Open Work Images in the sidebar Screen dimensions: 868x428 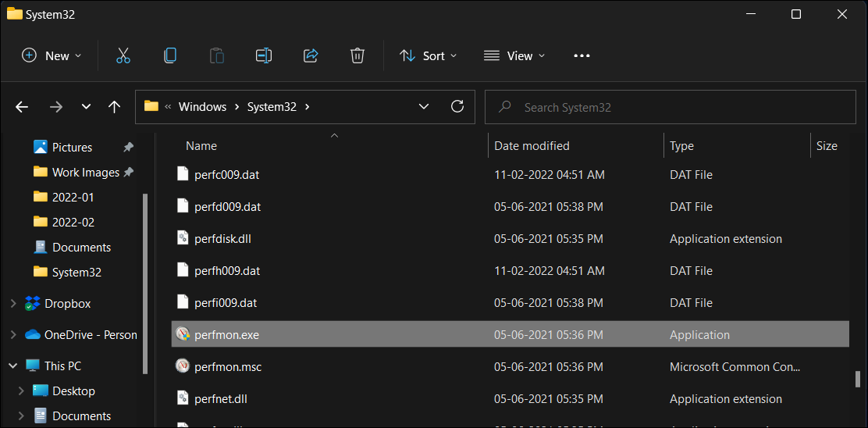click(85, 173)
